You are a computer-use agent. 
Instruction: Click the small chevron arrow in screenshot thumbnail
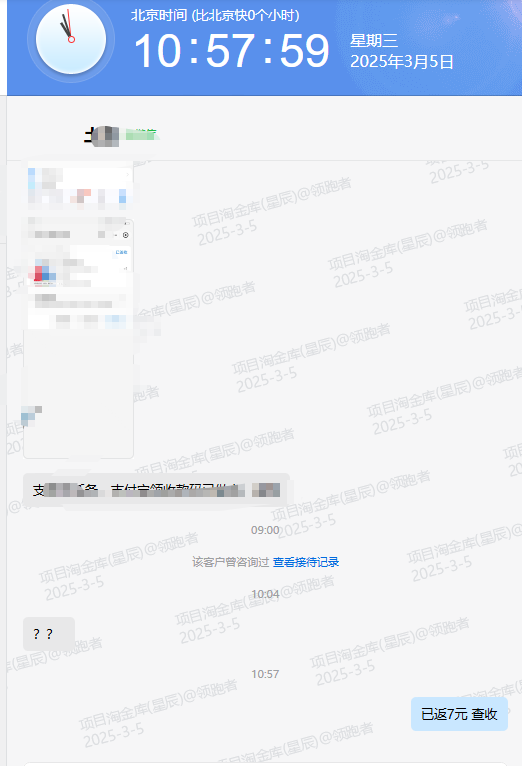pos(128,174)
